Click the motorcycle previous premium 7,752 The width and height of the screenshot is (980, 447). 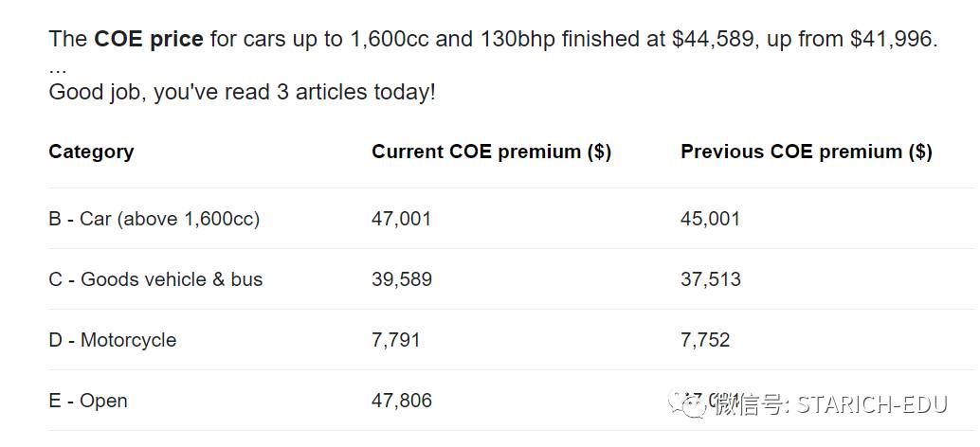pyautogui.click(x=705, y=340)
